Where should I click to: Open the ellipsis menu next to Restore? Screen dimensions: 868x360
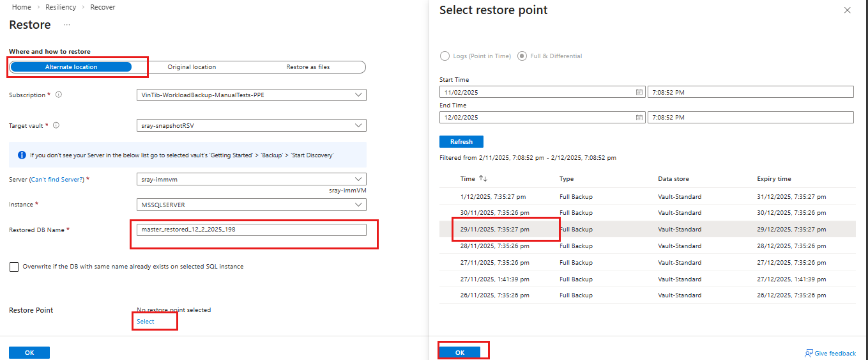[67, 25]
